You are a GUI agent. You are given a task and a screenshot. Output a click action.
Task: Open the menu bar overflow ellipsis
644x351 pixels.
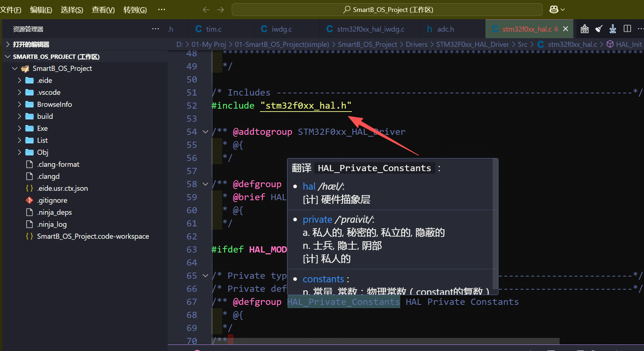pos(162,10)
